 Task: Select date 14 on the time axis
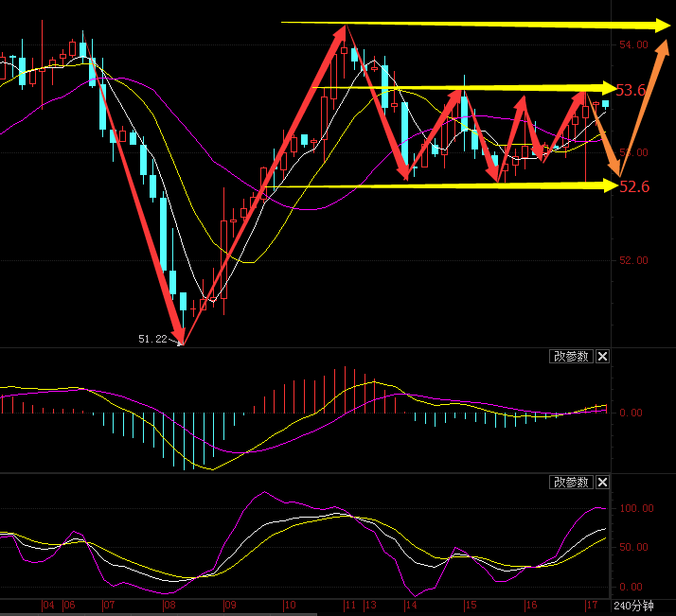411,606
